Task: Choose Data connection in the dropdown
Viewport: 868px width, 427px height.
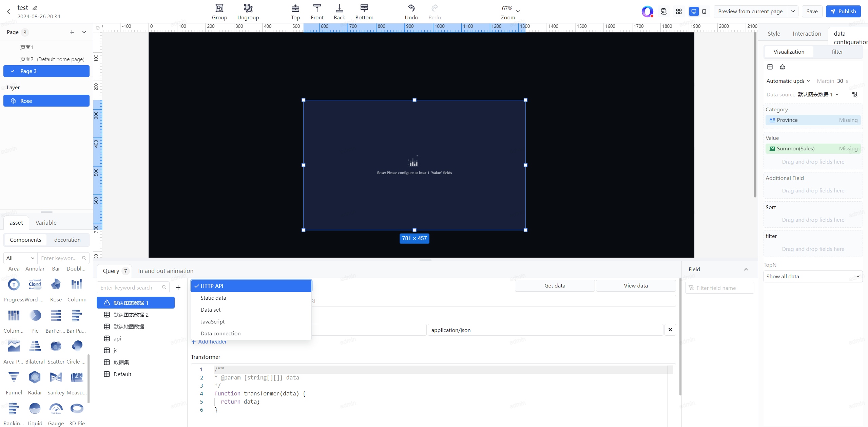Action: coord(251,333)
